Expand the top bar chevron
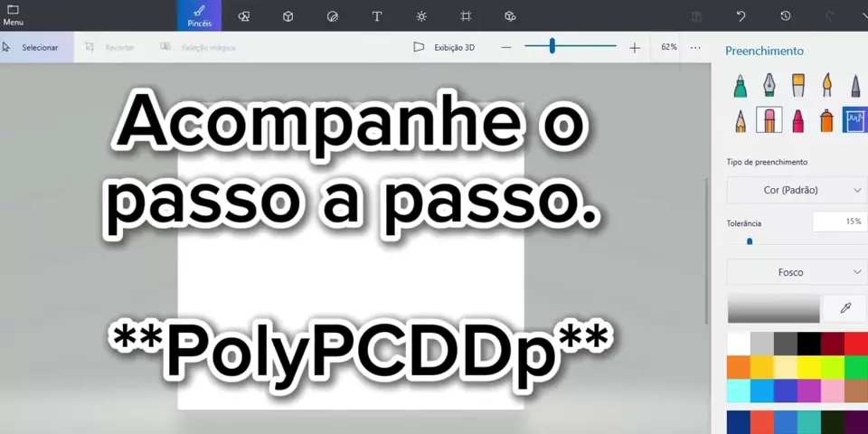Image resolution: width=868 pixels, height=434 pixels. coord(864,16)
